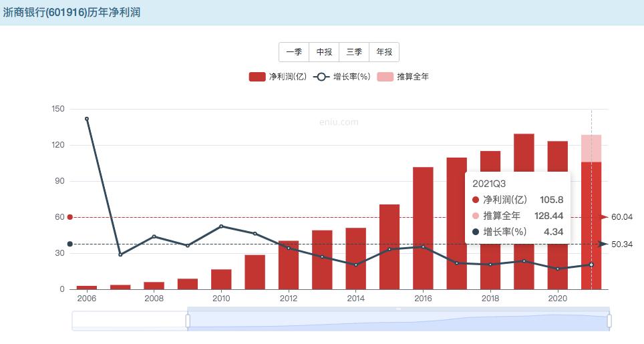Switch to the 中报 report tab
644x344 pixels.
point(324,52)
